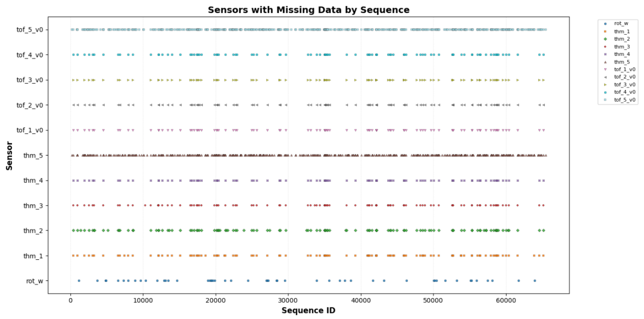This screenshot has height=319, width=644.
Task: Select the thm_5 y-axis tick label
Action: point(33,155)
